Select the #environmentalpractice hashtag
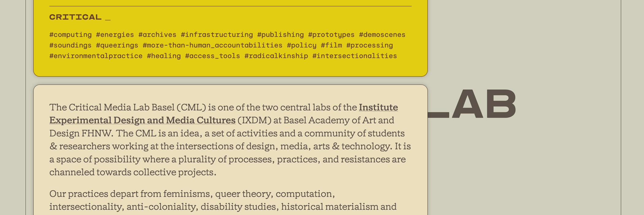 [96, 56]
